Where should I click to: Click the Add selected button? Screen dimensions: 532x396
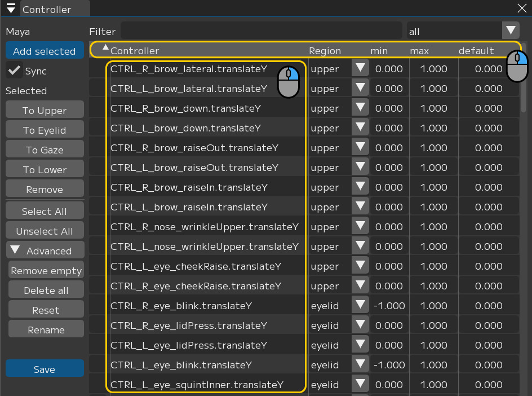click(45, 51)
